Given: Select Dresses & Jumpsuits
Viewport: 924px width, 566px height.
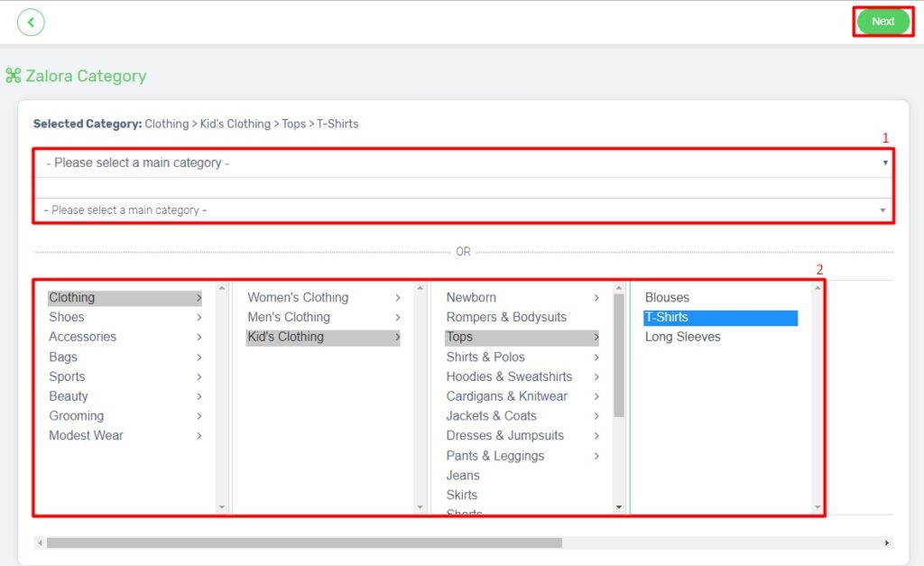Looking at the screenshot, I should 522,436.
